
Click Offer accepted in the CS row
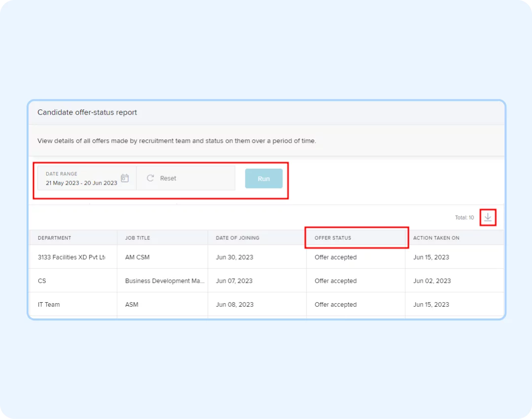335,281
